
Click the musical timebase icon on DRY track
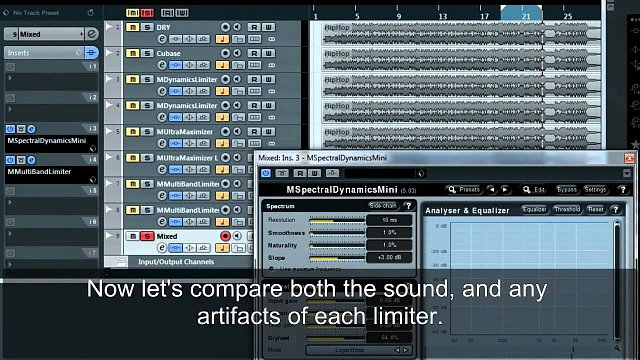tap(222, 39)
